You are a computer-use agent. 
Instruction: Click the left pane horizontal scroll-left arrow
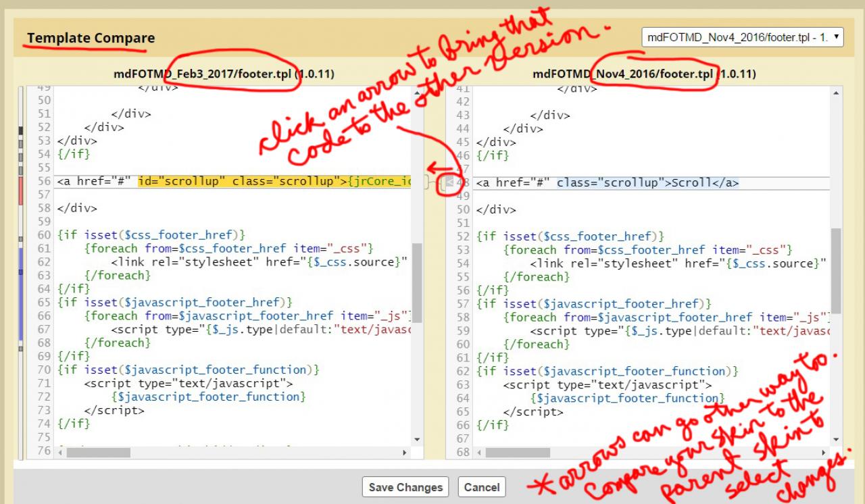tap(59, 453)
